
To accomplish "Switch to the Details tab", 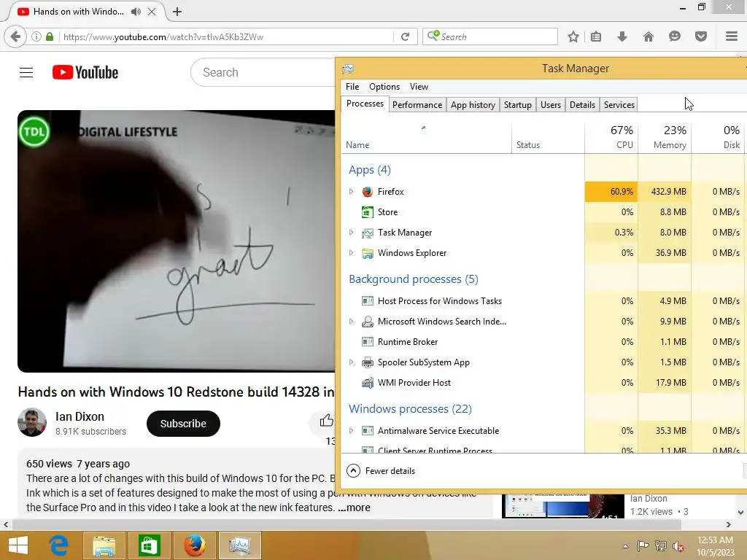I will tap(583, 105).
